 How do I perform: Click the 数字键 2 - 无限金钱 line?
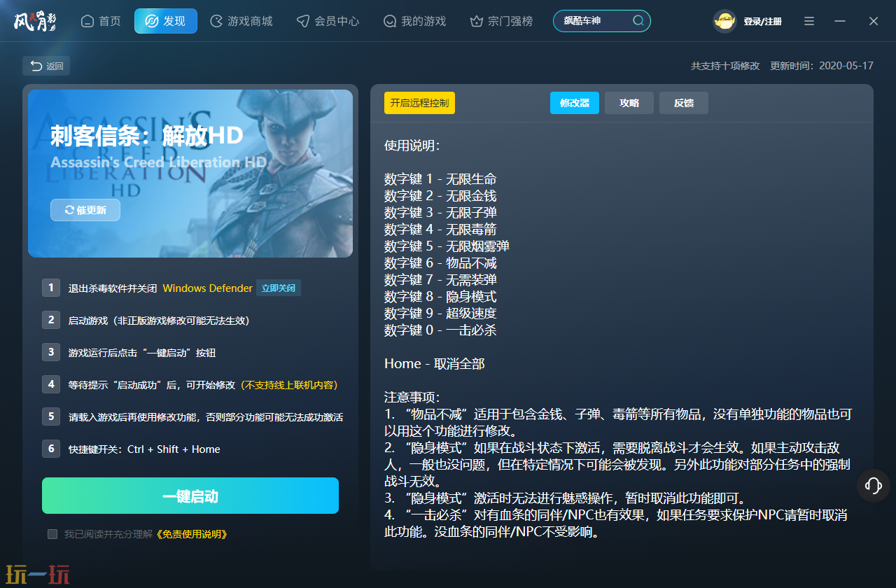440,196
